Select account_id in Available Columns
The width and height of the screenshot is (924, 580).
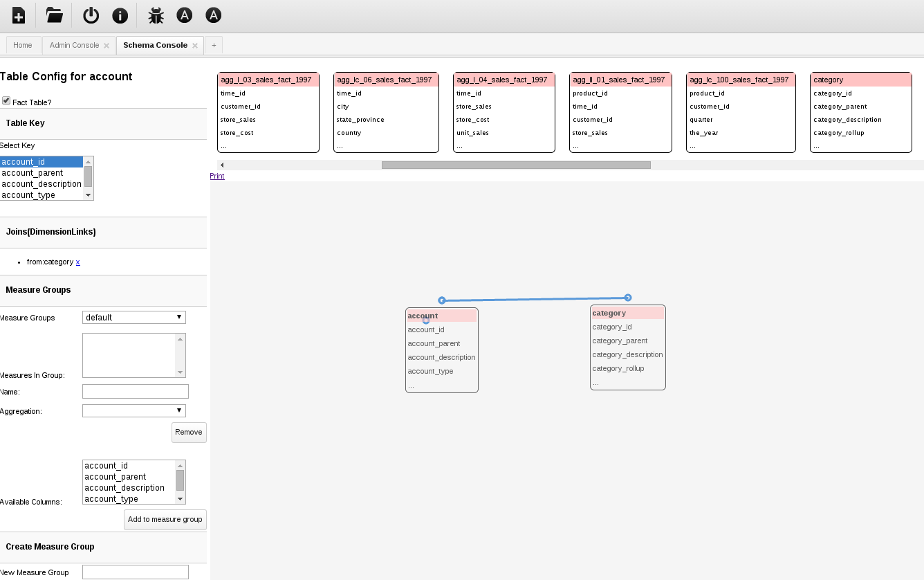click(129, 466)
